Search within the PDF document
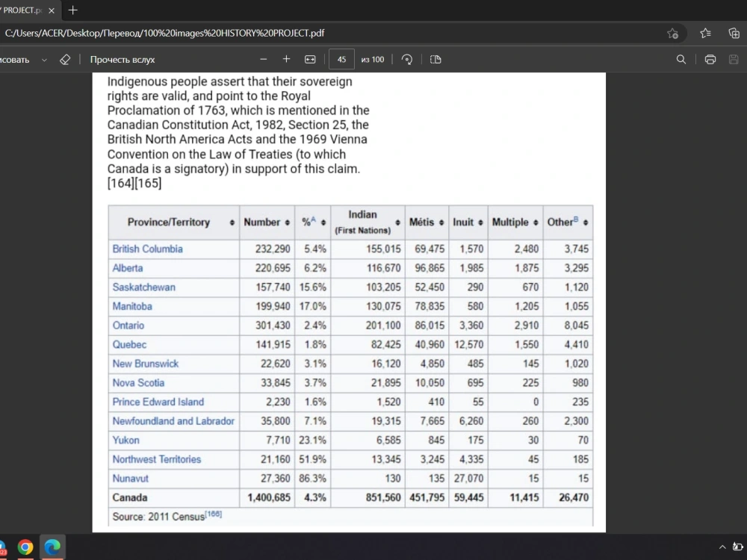The image size is (747, 560). point(681,60)
